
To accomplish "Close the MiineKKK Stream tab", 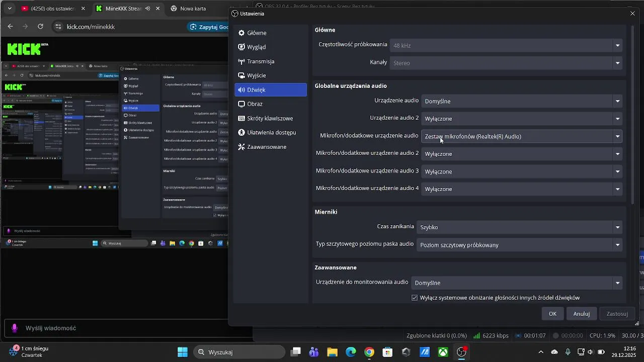I will coord(157,9).
